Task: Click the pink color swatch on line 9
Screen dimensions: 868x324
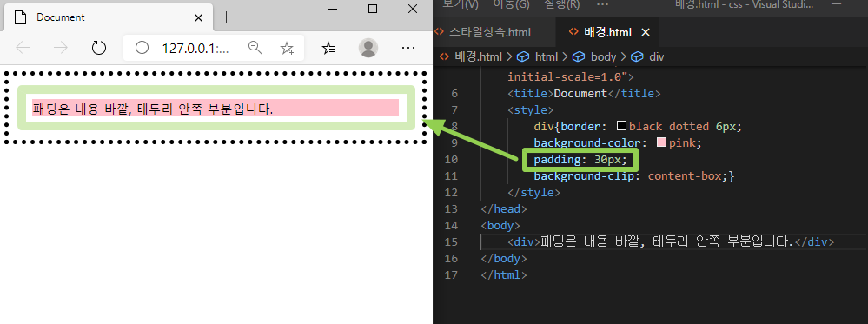Action: tap(661, 143)
